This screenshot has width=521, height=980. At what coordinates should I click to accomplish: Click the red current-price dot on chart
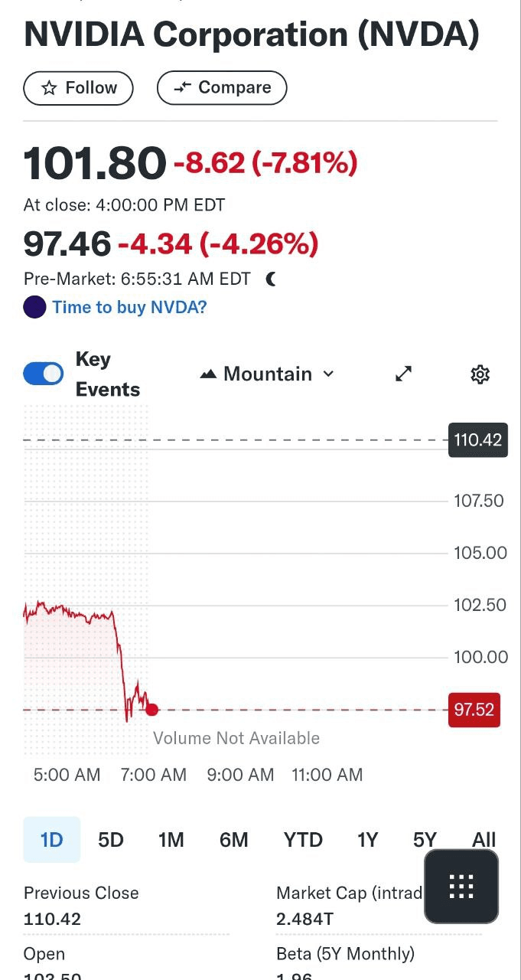[152, 710]
